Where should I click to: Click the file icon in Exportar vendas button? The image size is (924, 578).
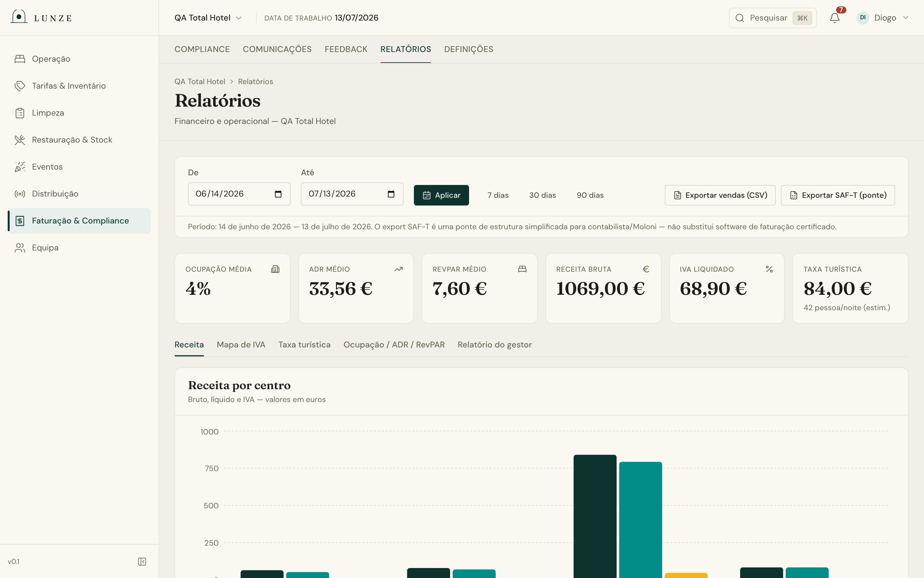[x=677, y=195]
